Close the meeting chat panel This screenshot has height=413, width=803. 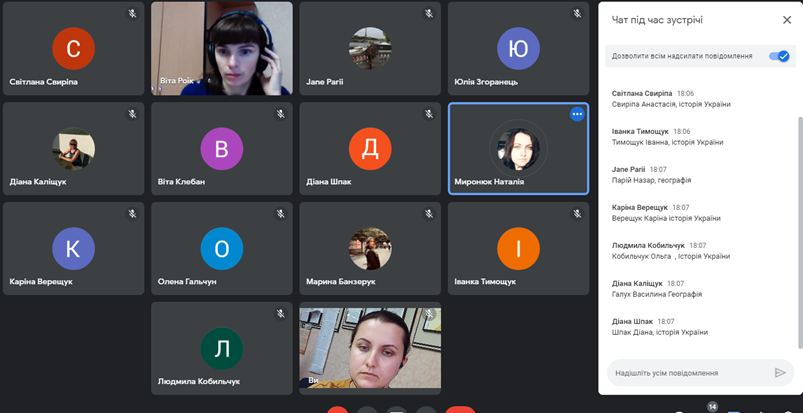(786, 19)
